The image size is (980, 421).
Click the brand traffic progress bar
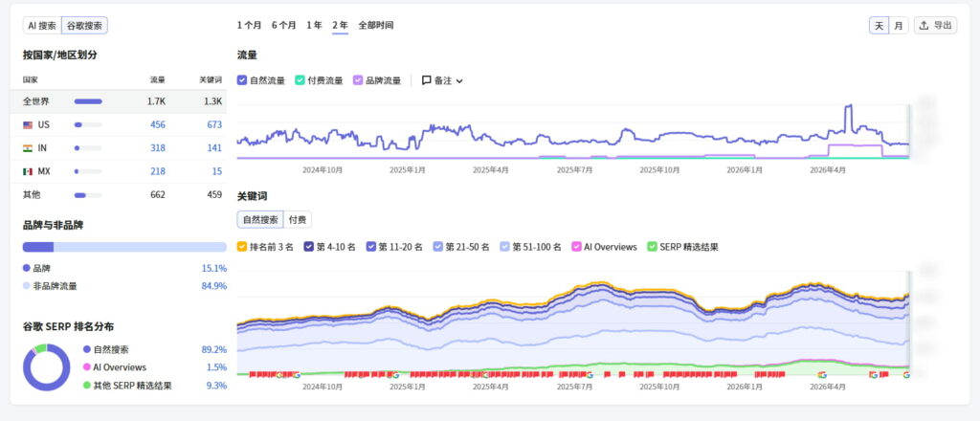pos(124,247)
